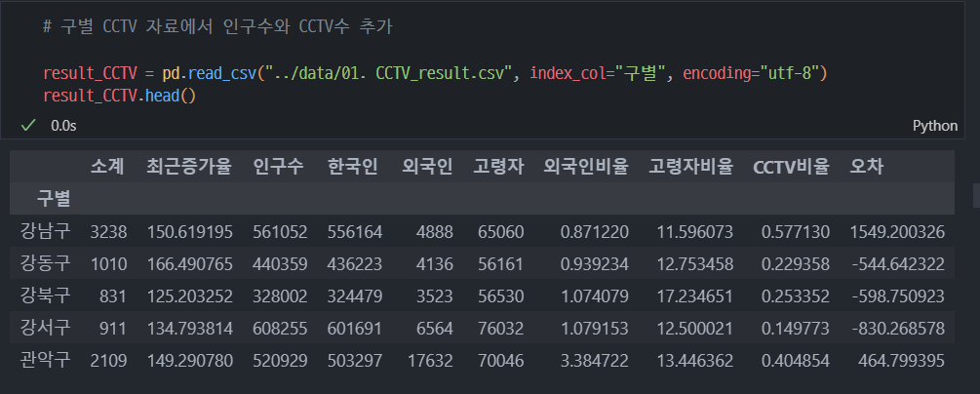Click value 2109 in 관악구 row

(x=109, y=361)
